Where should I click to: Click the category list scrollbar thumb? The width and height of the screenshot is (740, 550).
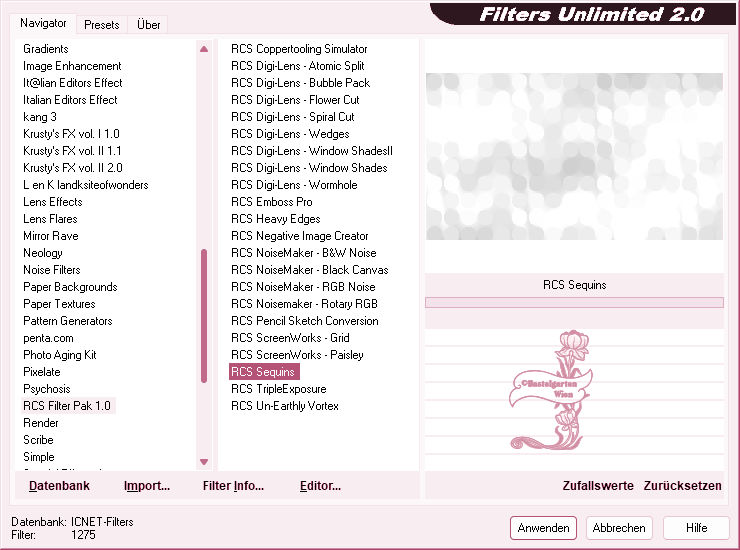[x=204, y=316]
